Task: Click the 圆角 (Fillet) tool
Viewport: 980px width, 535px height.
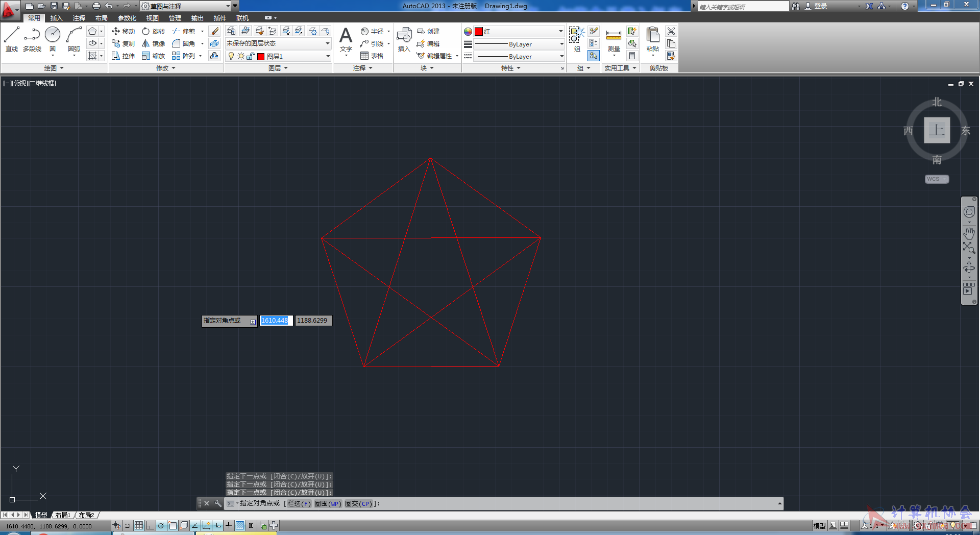Action: click(x=184, y=43)
